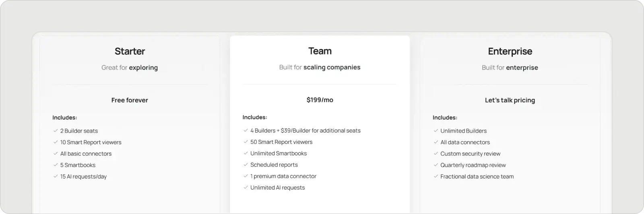Click the $199/mo price label
This screenshot has height=214, width=644.
(x=320, y=100)
